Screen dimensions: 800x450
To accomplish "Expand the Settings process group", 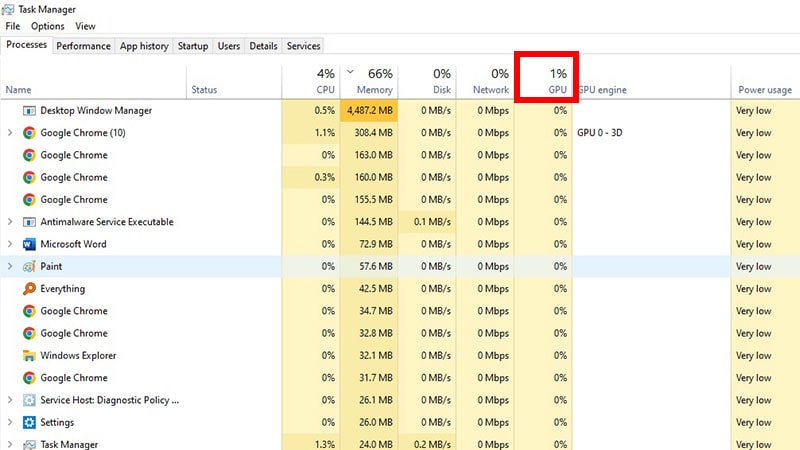I will tap(10, 422).
